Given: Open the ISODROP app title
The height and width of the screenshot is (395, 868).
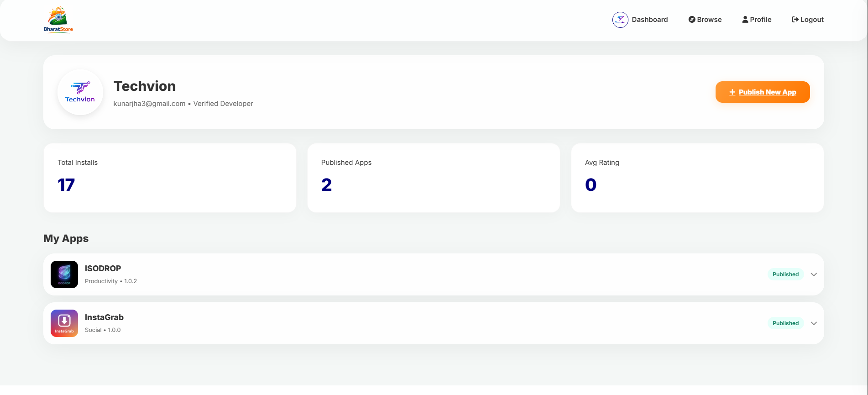Looking at the screenshot, I should (103, 269).
